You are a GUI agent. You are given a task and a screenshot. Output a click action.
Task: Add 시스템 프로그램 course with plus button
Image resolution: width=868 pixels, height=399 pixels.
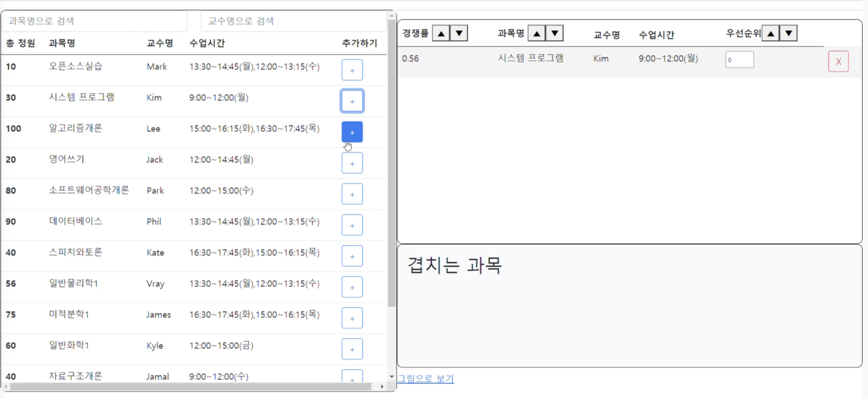(352, 101)
